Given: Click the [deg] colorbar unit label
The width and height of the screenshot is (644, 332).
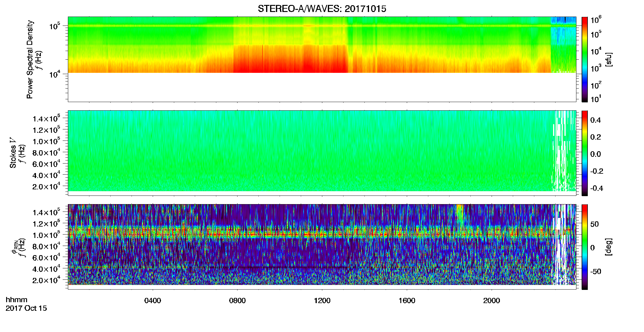Looking at the screenshot, I should coord(608,247).
